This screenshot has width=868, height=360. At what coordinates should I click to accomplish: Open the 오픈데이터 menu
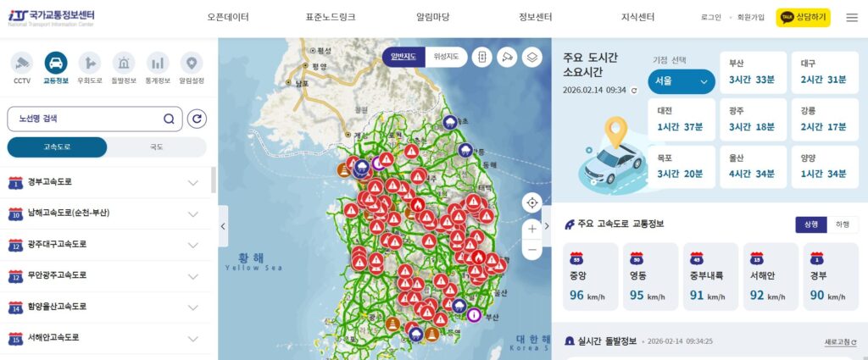point(228,17)
